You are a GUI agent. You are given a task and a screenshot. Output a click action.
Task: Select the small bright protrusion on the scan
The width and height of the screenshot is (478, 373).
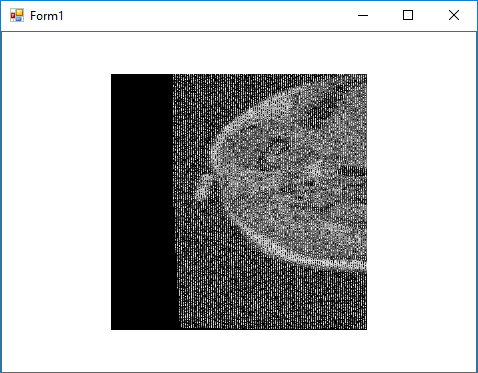pyautogui.click(x=203, y=187)
